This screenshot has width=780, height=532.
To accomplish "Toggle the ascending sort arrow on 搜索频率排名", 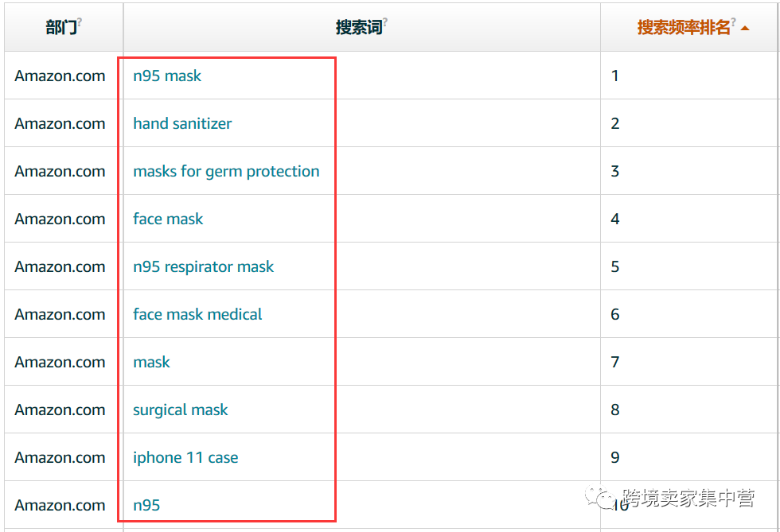I will pos(745,29).
